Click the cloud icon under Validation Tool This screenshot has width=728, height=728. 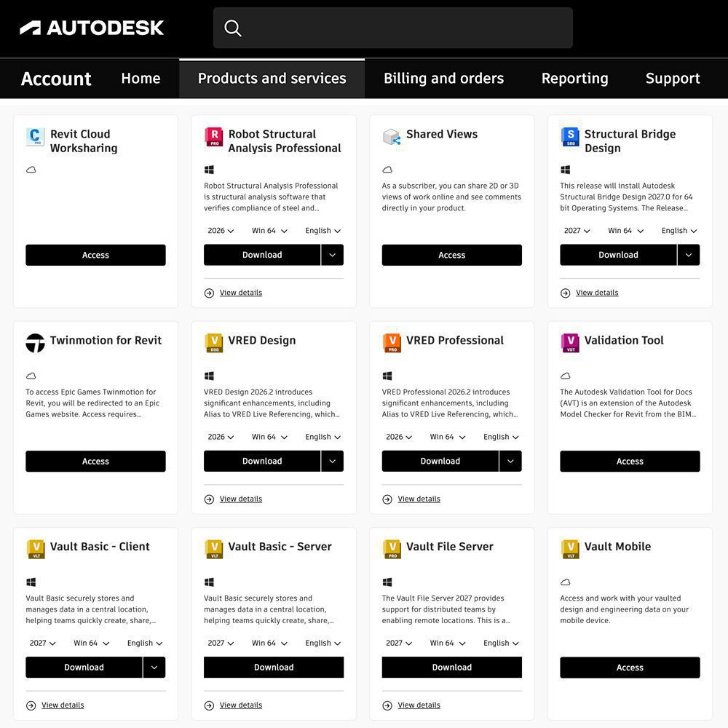[x=566, y=376]
